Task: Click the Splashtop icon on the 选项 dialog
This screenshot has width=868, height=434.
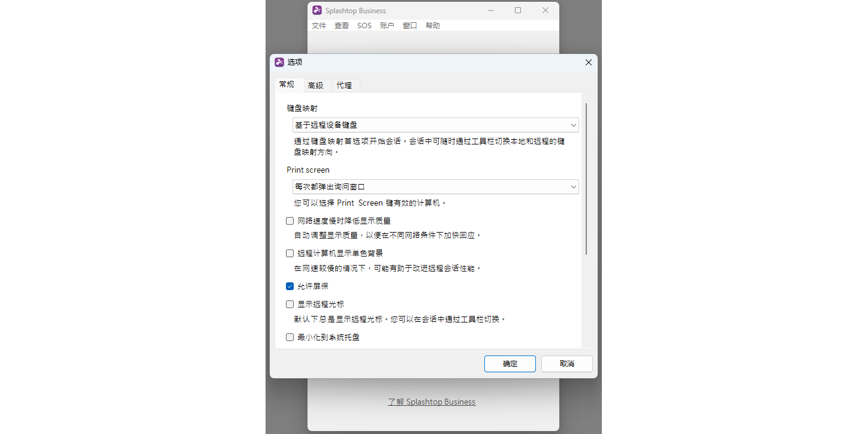Action: [x=279, y=62]
